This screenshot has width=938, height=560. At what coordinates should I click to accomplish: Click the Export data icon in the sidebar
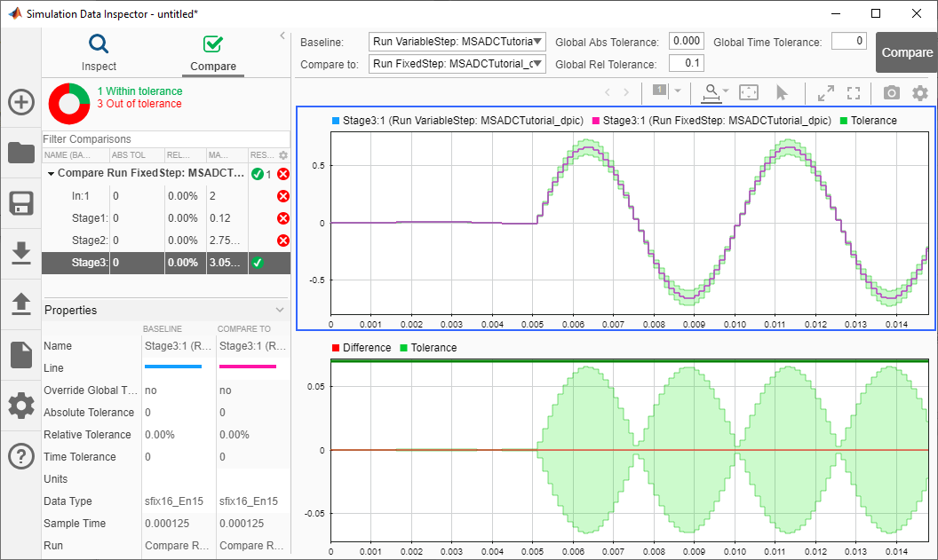[x=20, y=304]
